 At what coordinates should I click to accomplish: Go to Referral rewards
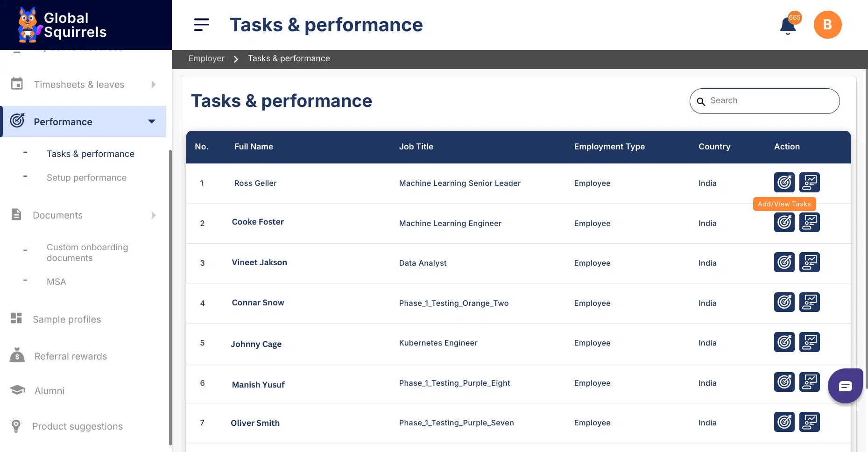pos(71,357)
